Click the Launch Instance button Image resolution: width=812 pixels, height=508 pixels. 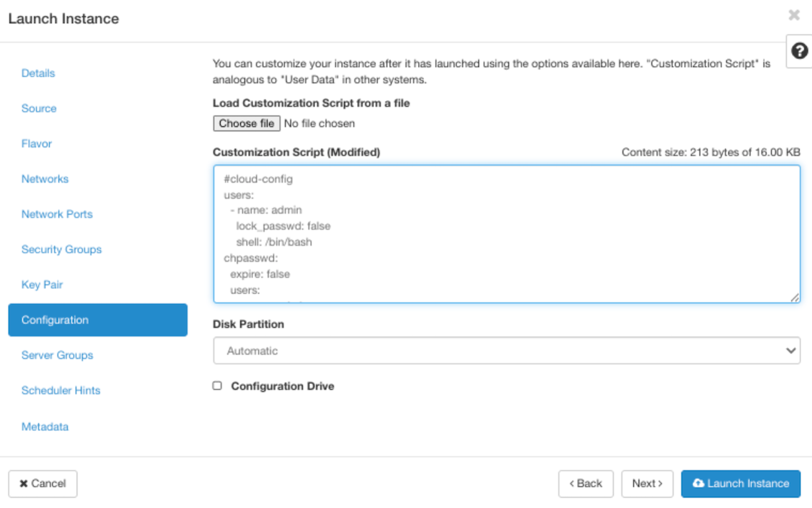741,484
